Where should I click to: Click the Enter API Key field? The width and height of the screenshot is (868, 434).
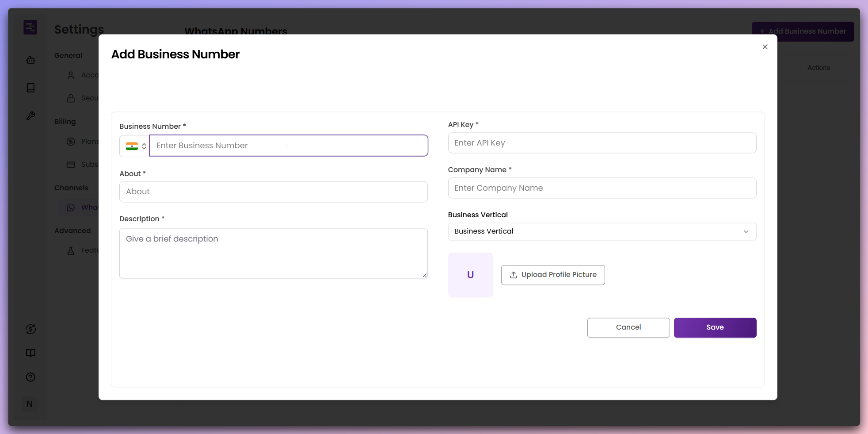tap(602, 143)
